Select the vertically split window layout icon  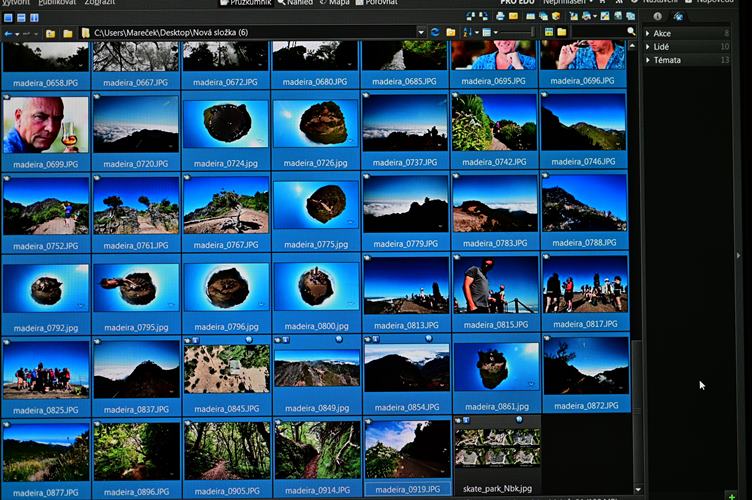point(34,18)
